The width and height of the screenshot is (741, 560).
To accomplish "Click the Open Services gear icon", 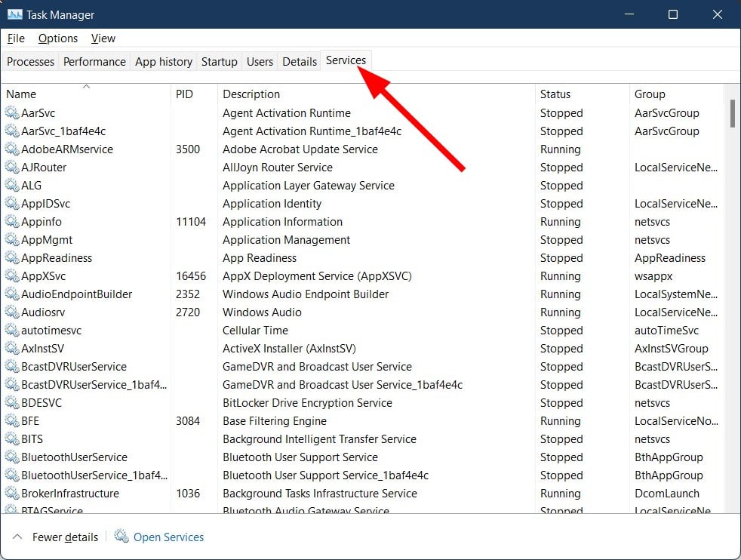I will 121,537.
